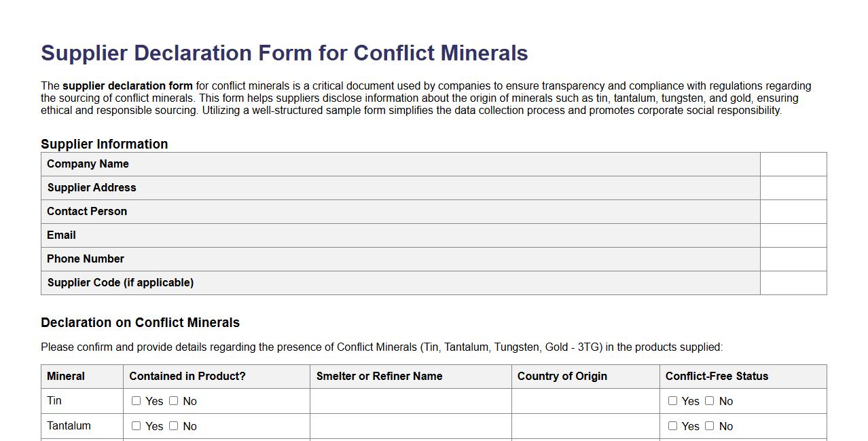
Task: Click the Company Name entry cell
Action: point(793,164)
